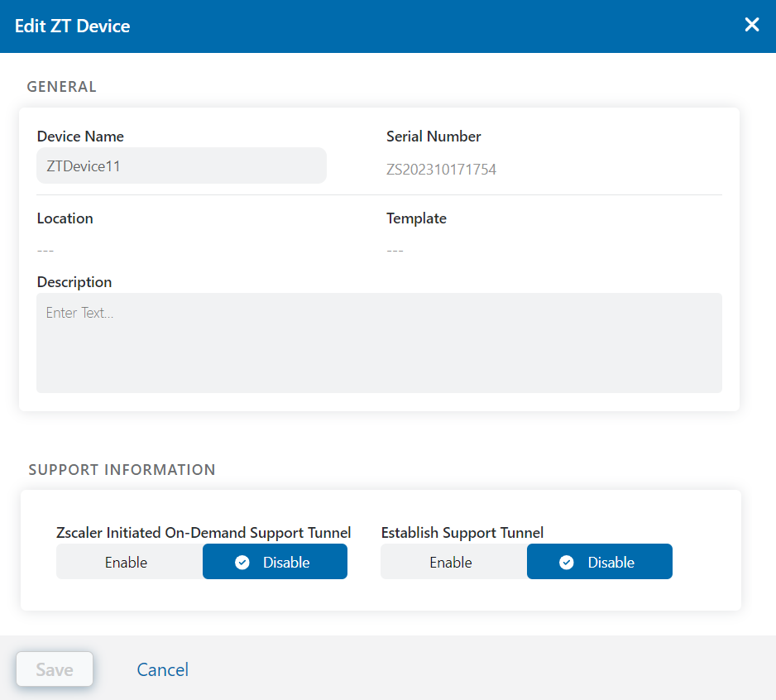Click the checkmark icon in Establish Support Tunnel Disable
Screen dimensions: 776x700
[x=566, y=563]
